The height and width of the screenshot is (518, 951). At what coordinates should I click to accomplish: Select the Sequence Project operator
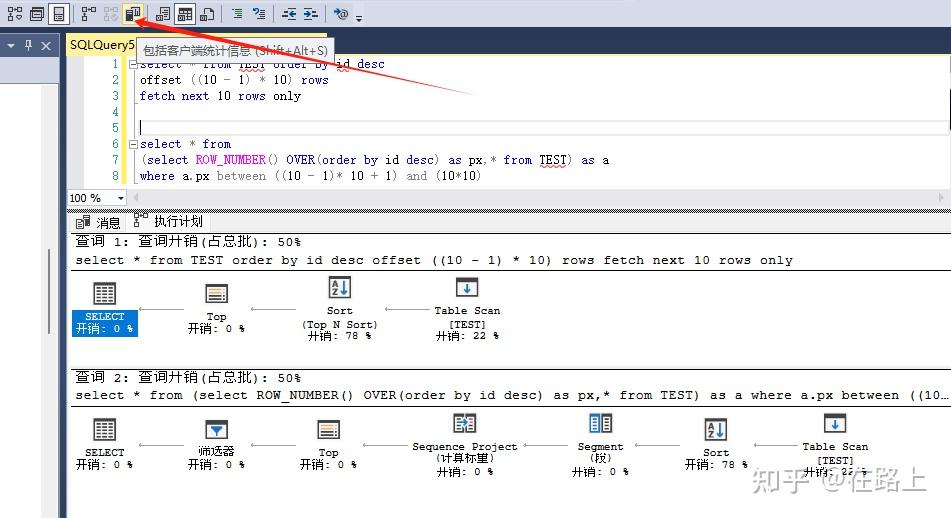(x=465, y=445)
